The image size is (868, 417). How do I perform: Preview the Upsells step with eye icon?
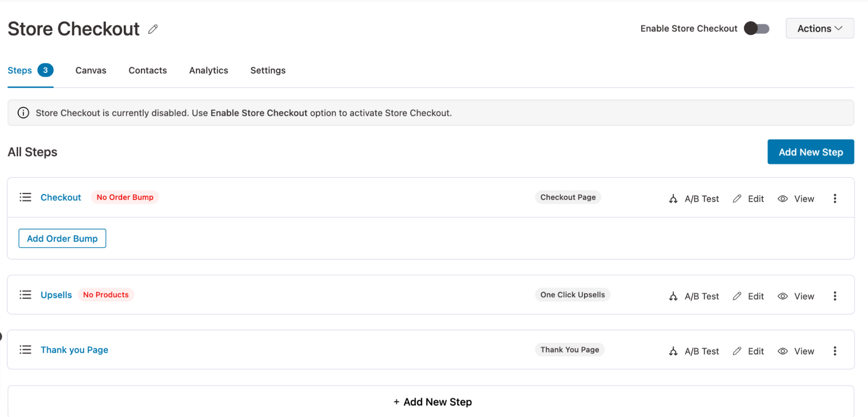782,296
